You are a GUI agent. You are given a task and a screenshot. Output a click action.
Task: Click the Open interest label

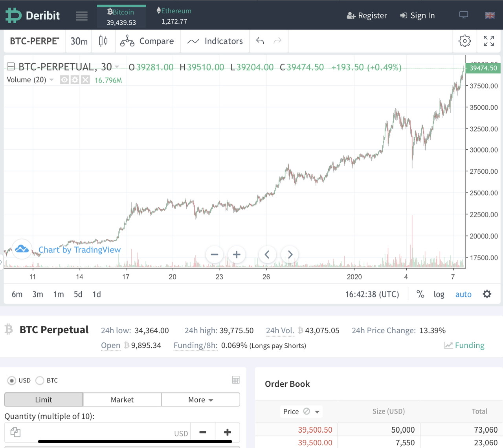tap(110, 345)
